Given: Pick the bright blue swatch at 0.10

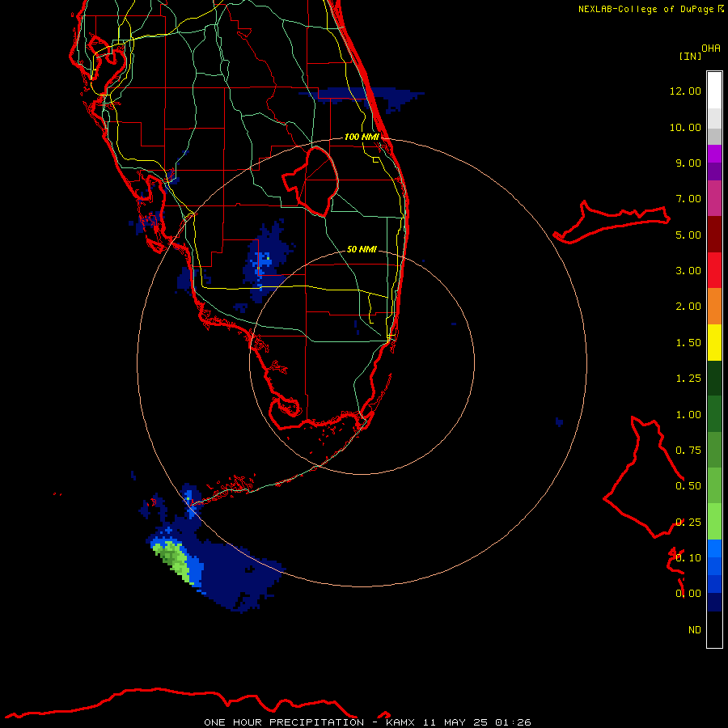Looking at the screenshot, I should [714, 548].
